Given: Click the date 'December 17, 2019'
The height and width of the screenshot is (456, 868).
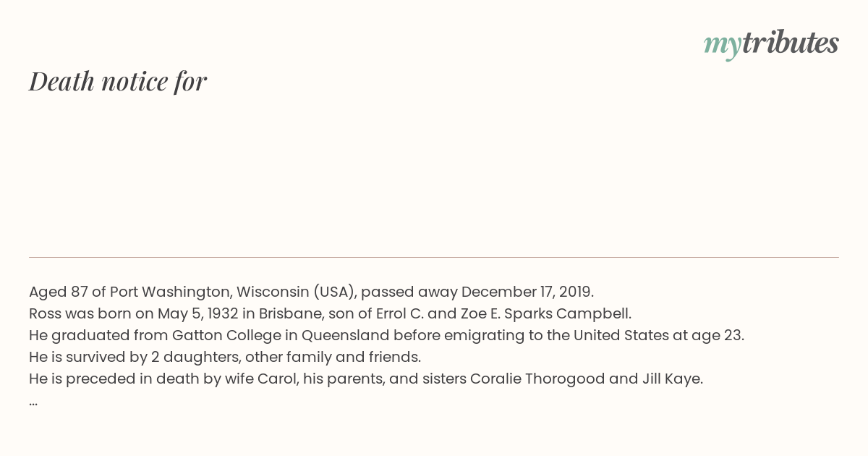Looking at the screenshot, I should coord(526,292).
